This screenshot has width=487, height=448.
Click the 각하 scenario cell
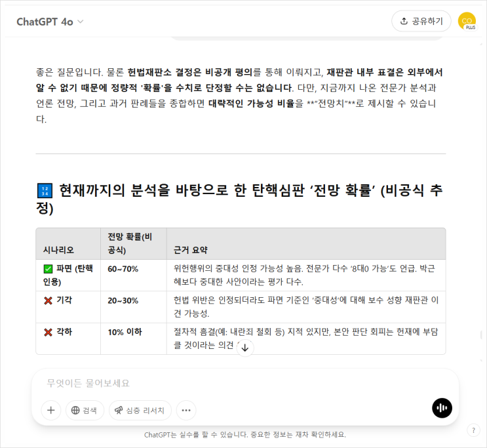[x=68, y=338]
